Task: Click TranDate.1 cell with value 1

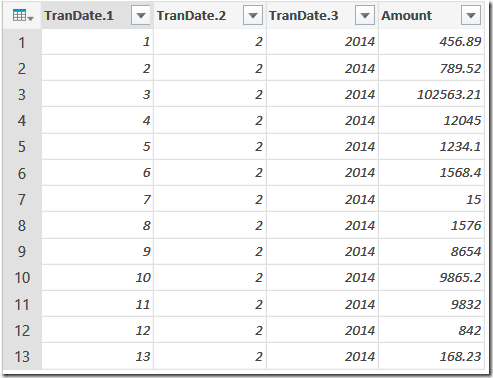Action: [x=97, y=42]
